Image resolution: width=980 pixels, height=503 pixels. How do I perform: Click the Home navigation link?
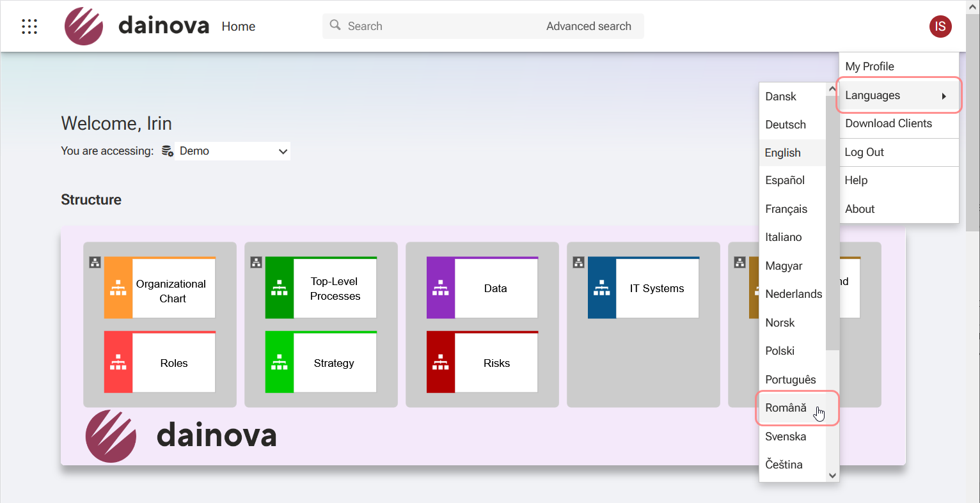[x=238, y=26]
